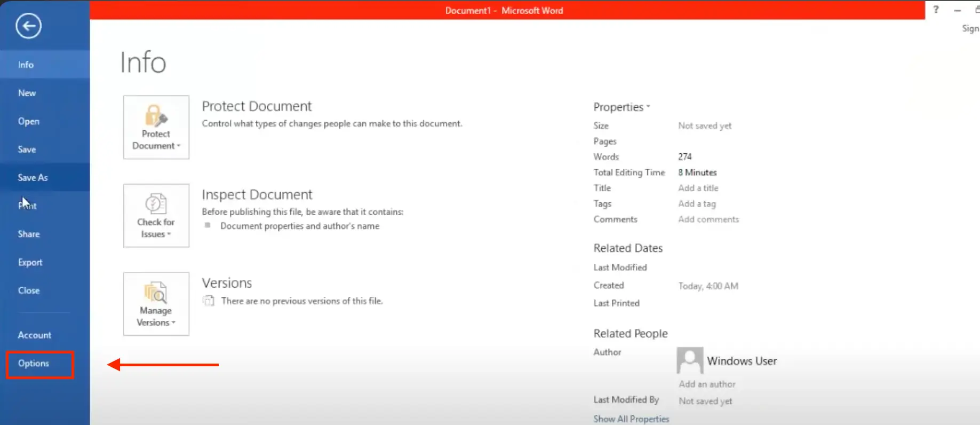Screen dimensions: 980x425
Task: Open the Export page
Action: [45, 262]
